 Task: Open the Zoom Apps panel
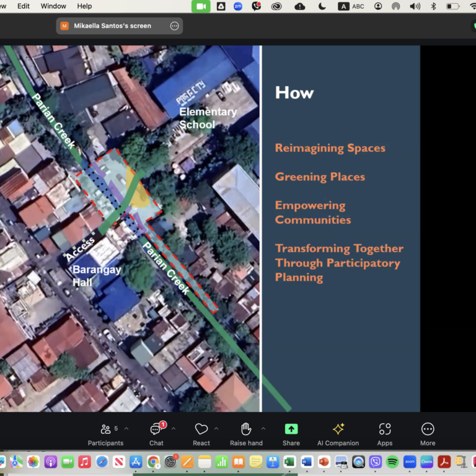pos(385,434)
